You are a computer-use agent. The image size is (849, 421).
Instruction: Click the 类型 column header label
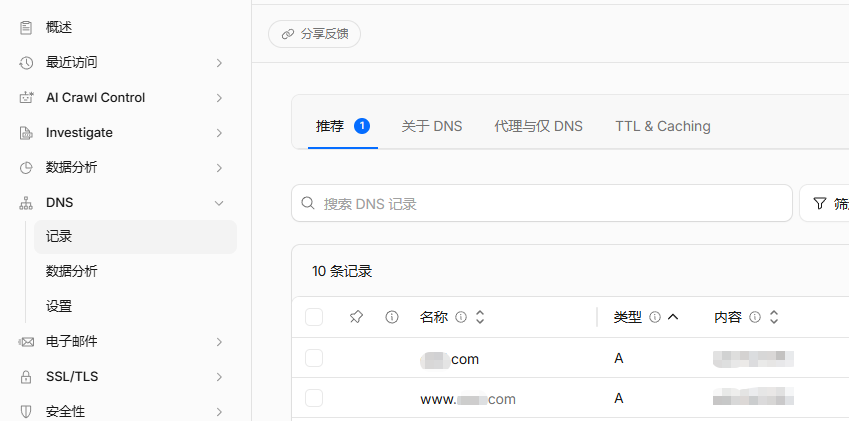click(x=628, y=317)
